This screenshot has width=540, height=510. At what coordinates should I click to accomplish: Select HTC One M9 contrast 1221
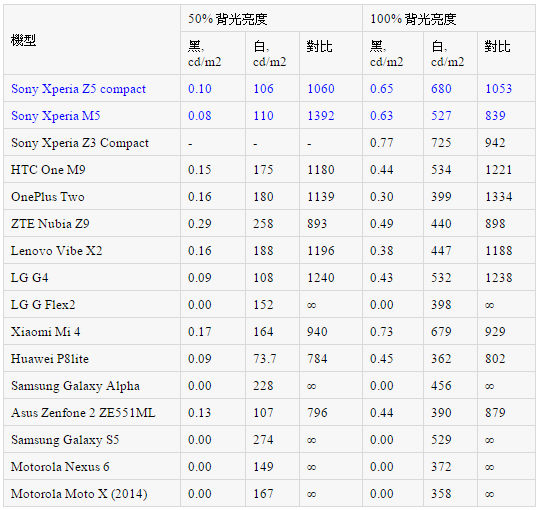coord(499,170)
